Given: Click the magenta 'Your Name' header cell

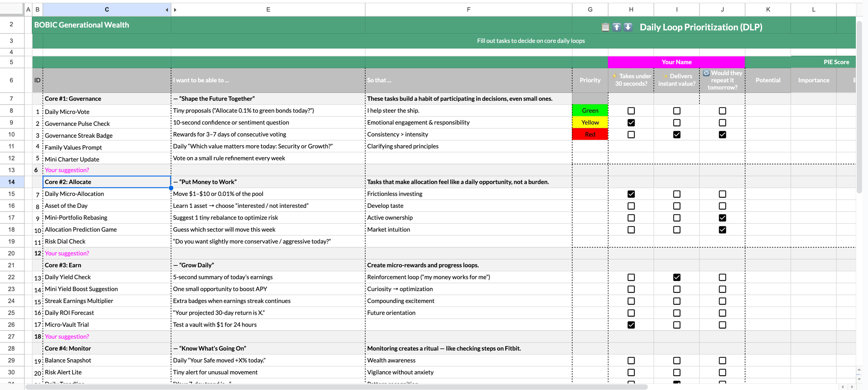Looking at the screenshot, I should point(676,62).
